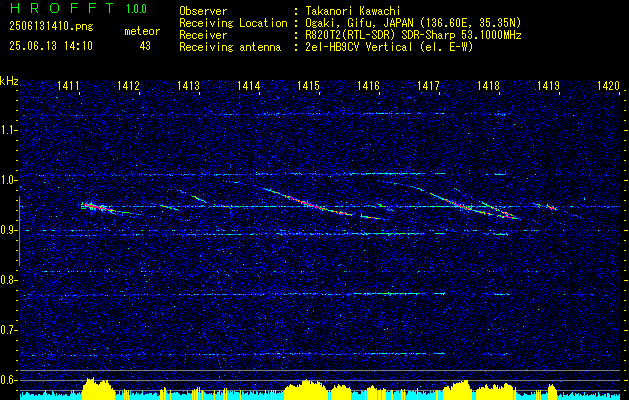629x400 pixels.
Task: Click frequency axis label 0.8
Action: pos(8,280)
